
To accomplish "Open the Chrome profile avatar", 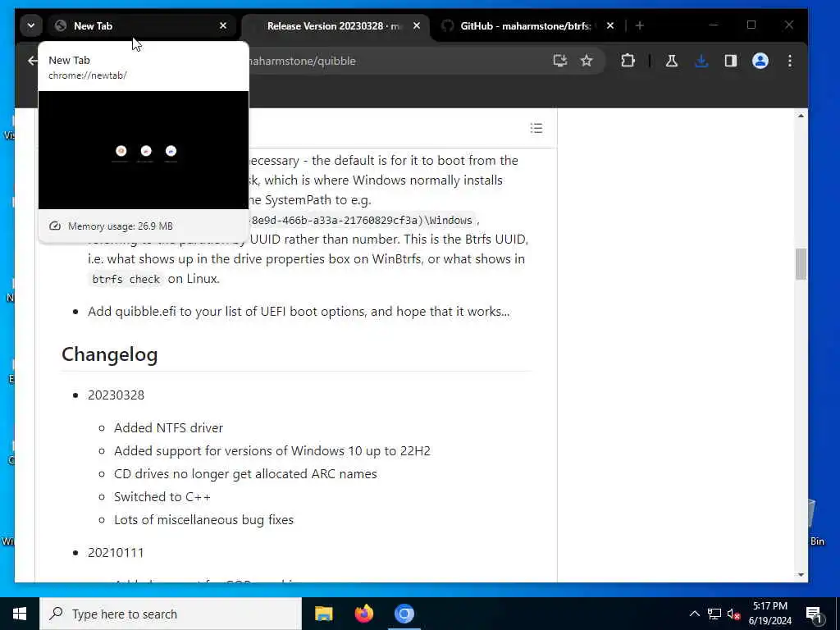I will click(x=760, y=61).
